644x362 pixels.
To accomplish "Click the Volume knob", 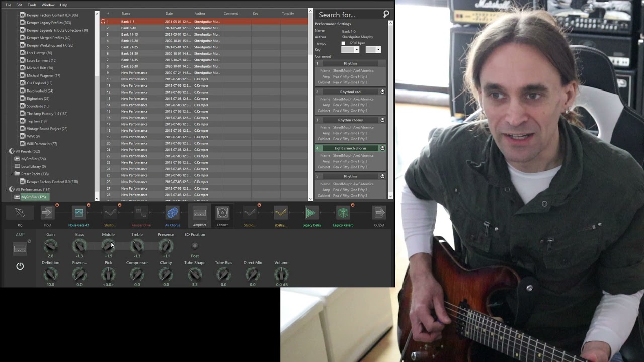I will 281,275.
